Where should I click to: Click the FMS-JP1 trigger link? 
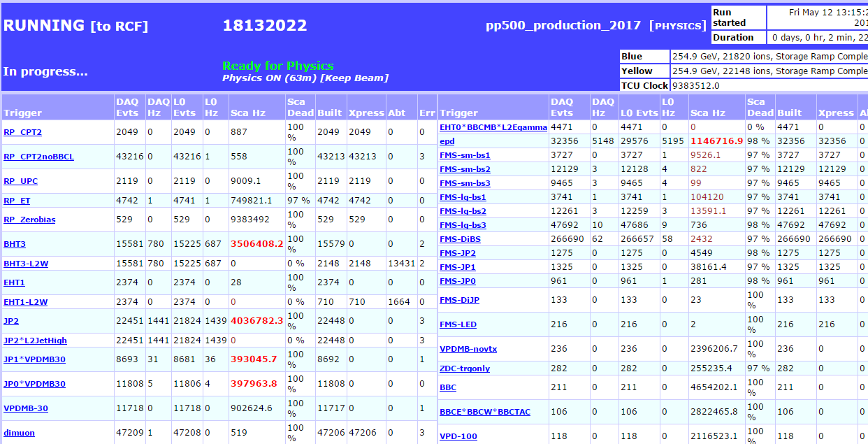458,267
